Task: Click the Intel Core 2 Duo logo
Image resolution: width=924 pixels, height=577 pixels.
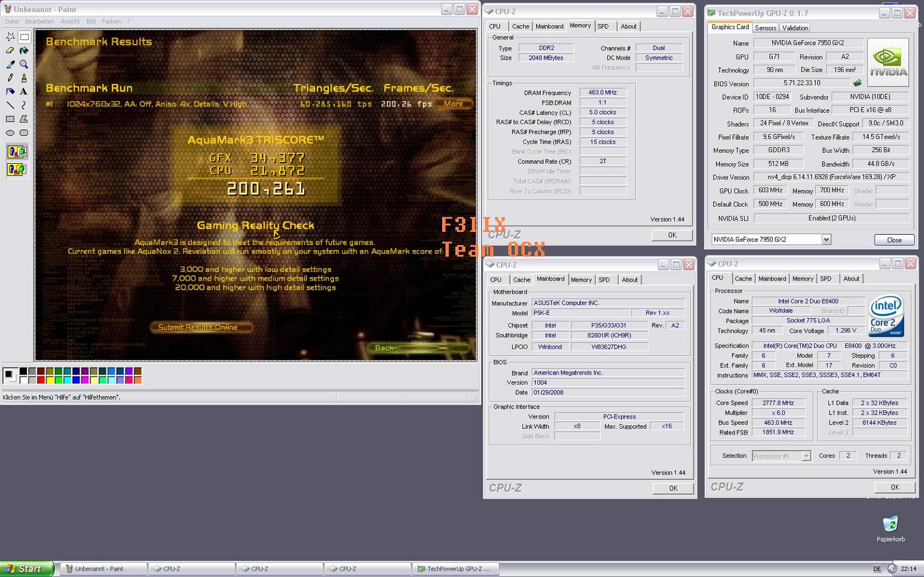Action: pyautogui.click(x=886, y=315)
